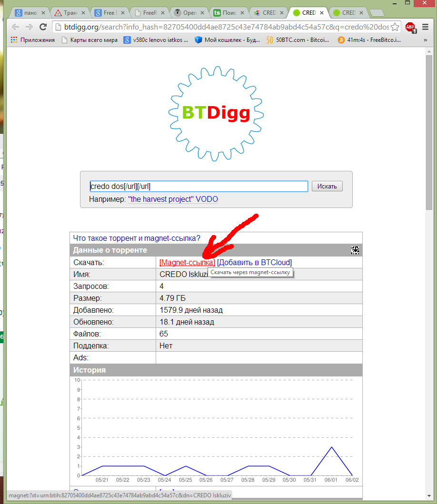The height and width of the screenshot is (504, 437).
Task: Click the 06/01 date on the chart axis
Action: (331, 480)
